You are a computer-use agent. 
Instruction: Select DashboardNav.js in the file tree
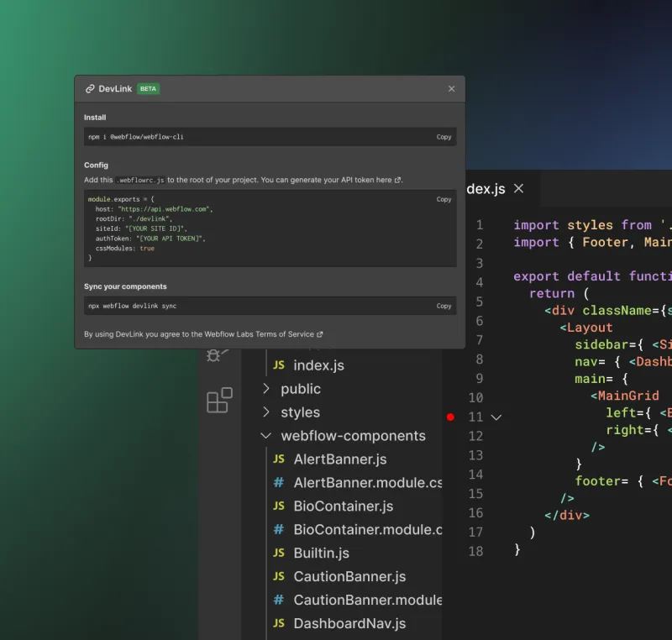(349, 623)
